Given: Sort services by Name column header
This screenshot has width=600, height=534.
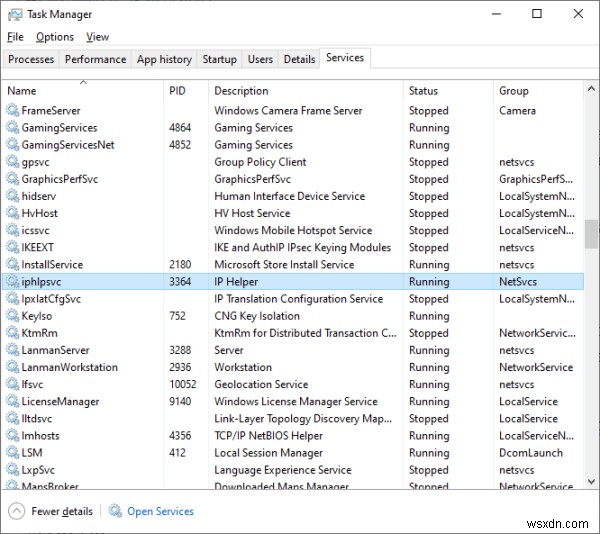Looking at the screenshot, I should (x=83, y=91).
